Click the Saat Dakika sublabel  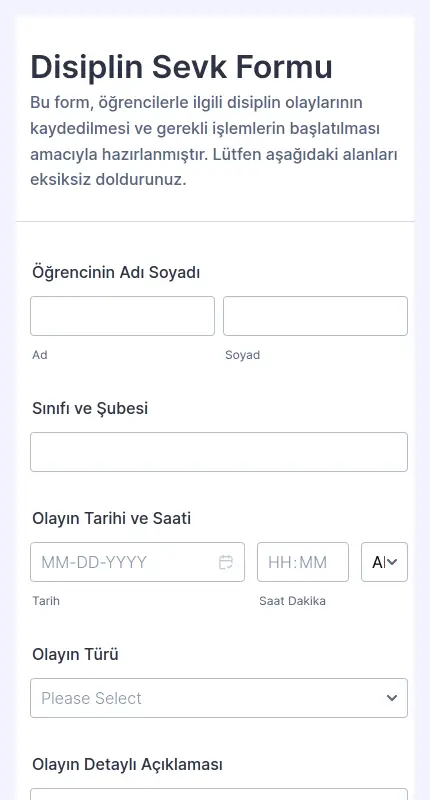(x=292, y=601)
